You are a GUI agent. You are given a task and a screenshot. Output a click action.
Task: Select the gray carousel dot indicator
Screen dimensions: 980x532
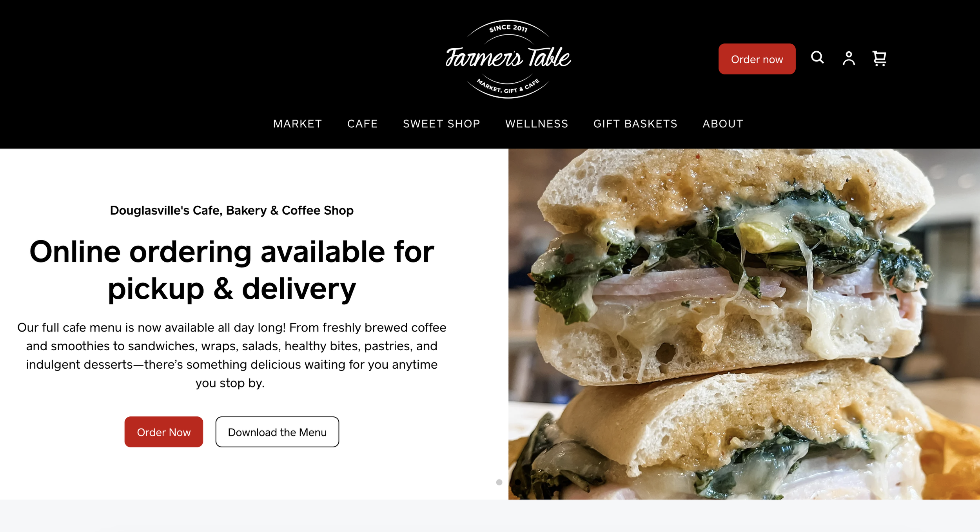point(499,482)
